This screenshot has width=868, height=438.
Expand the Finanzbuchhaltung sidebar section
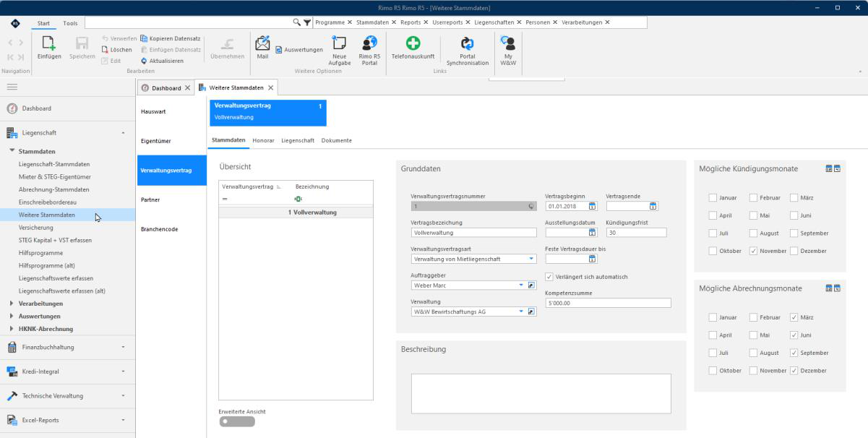tap(67, 347)
